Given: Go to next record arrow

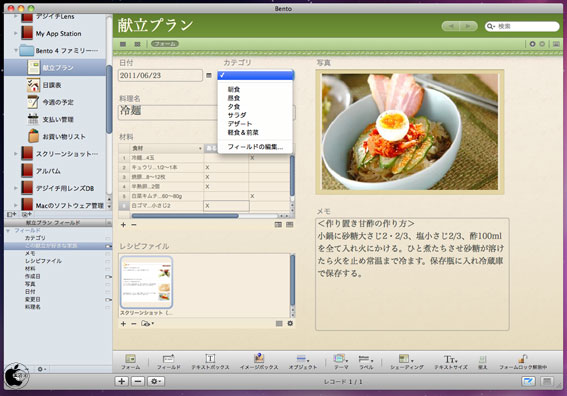Looking at the screenshot, I should [x=468, y=26].
